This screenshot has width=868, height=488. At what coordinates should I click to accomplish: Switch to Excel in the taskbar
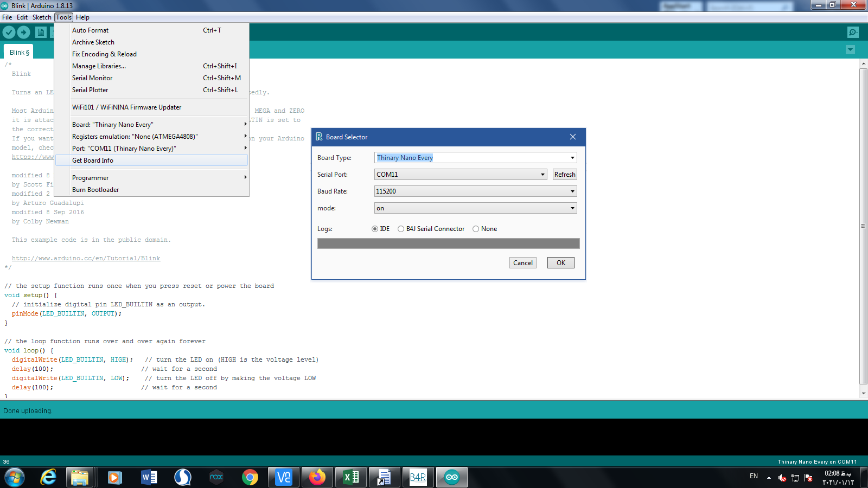(351, 477)
